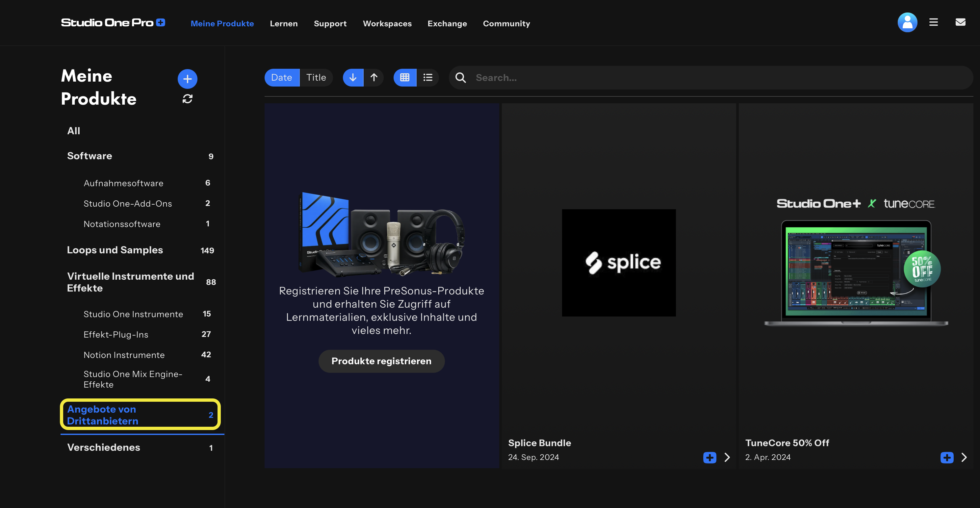Open the user profile avatar
The height and width of the screenshot is (508, 980).
907,22
